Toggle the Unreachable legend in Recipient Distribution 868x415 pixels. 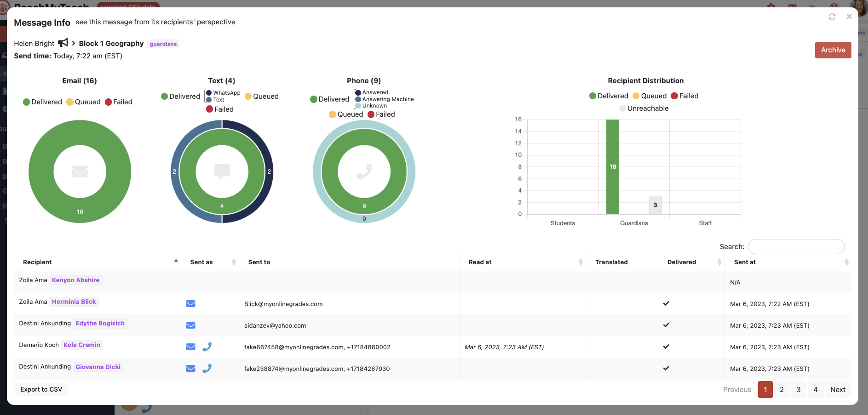644,108
